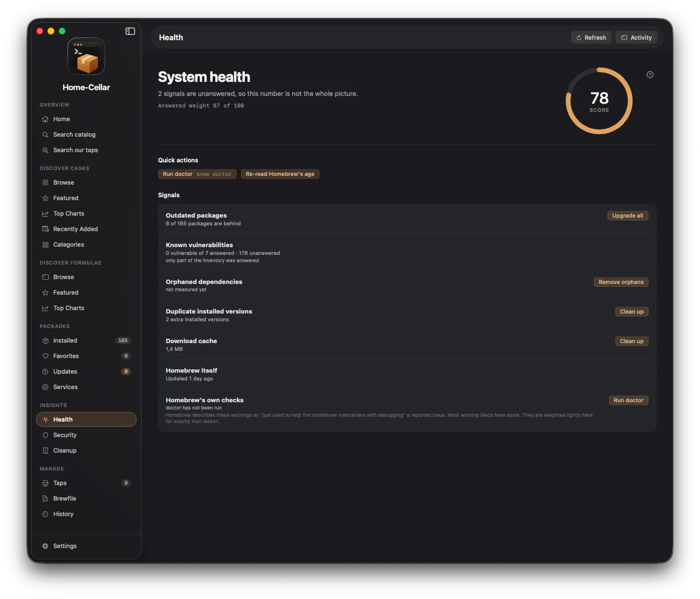Open Featured under Discover Formulae
Viewport: 700px width, 599px height.
[x=86, y=293]
